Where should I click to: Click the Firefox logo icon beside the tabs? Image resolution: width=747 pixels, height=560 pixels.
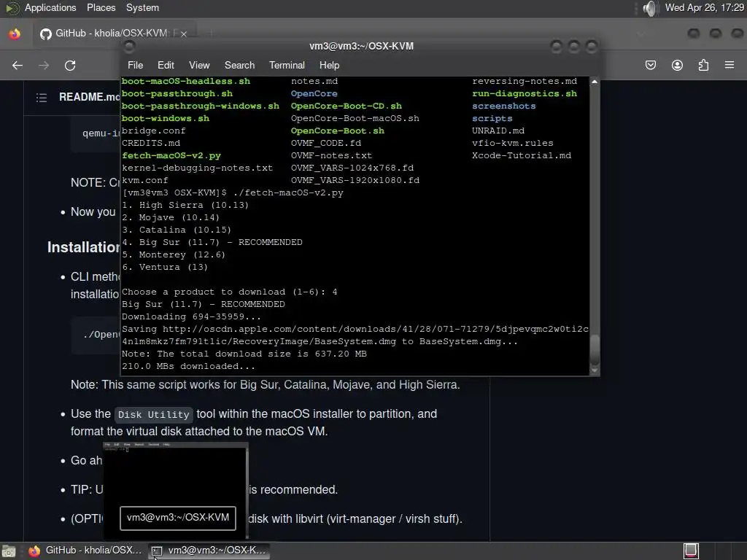(15, 34)
